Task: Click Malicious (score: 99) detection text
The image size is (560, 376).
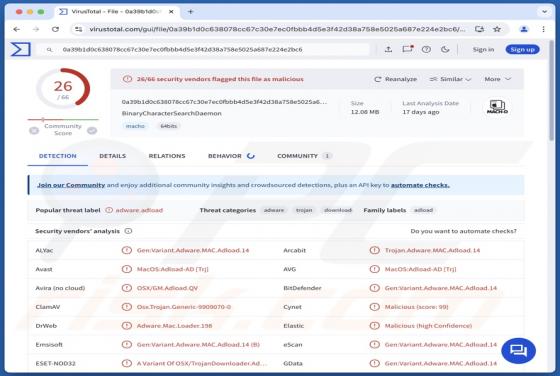Action: coord(416,307)
